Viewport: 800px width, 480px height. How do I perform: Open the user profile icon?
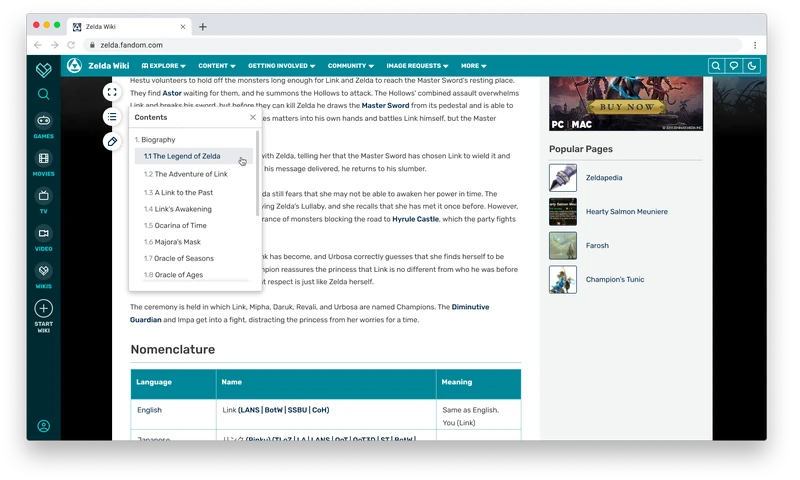43,426
